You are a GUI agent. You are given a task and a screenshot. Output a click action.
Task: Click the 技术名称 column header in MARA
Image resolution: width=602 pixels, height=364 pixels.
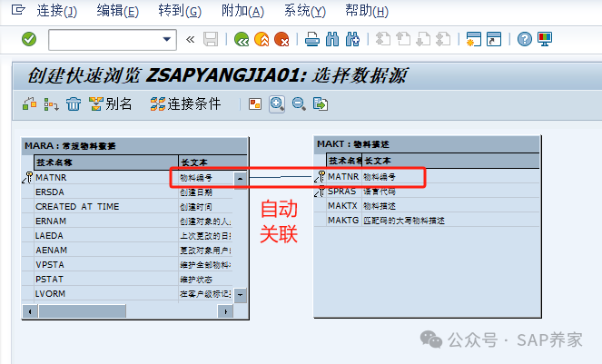pos(106,162)
